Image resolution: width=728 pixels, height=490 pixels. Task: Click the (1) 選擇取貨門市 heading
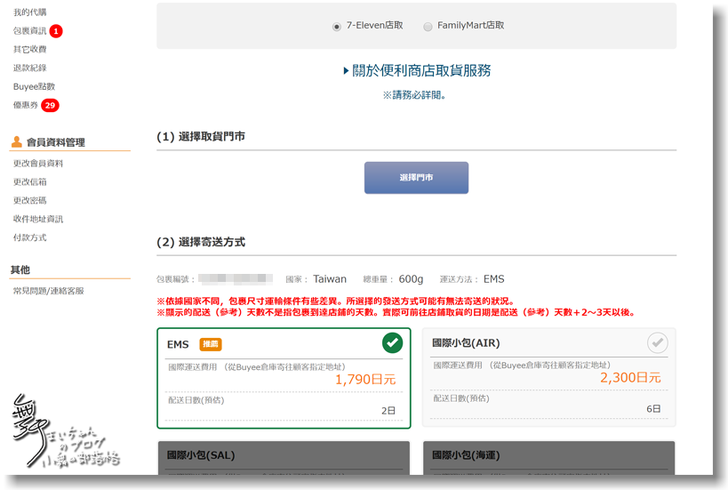click(x=201, y=137)
